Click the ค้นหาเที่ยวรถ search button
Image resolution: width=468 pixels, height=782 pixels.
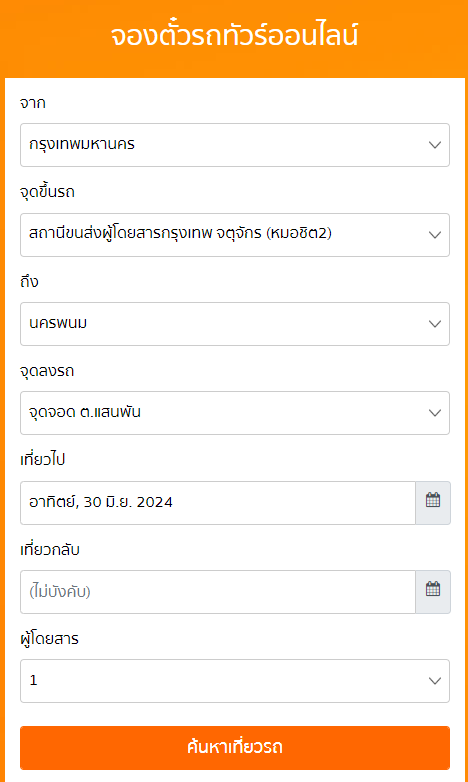tap(234, 748)
